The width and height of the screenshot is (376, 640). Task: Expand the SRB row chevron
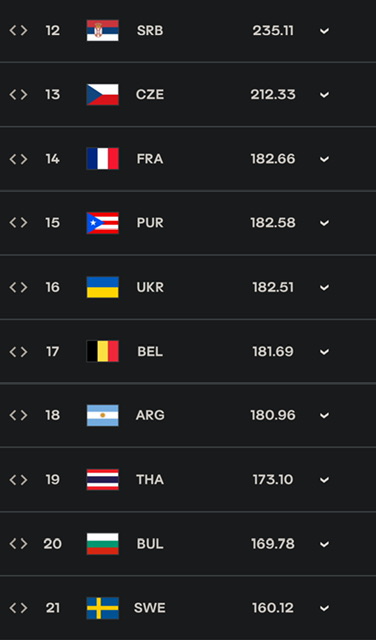point(324,31)
